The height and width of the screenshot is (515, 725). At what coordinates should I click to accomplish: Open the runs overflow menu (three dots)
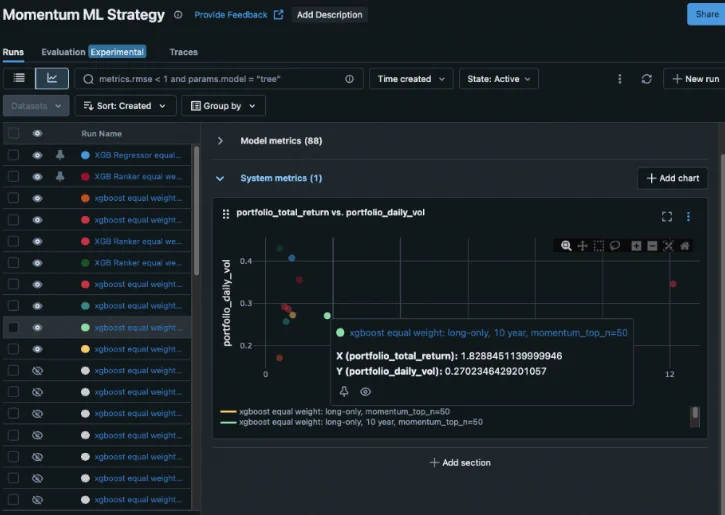(x=620, y=79)
